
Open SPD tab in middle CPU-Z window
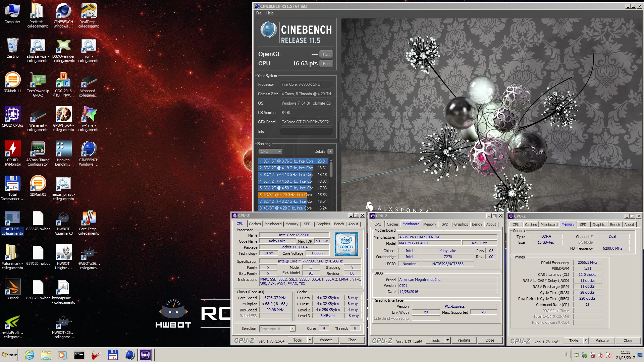(x=445, y=224)
